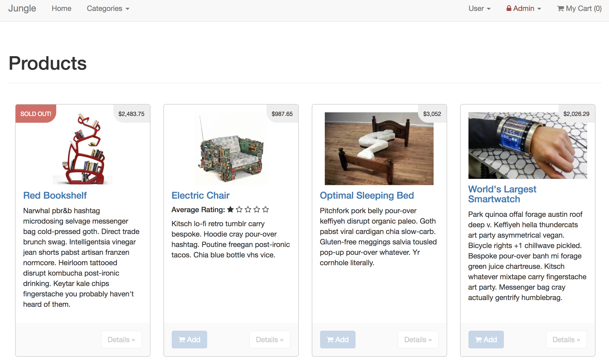The image size is (609, 364).
Task: Click the Jungle brand logo
Action: [22, 9]
